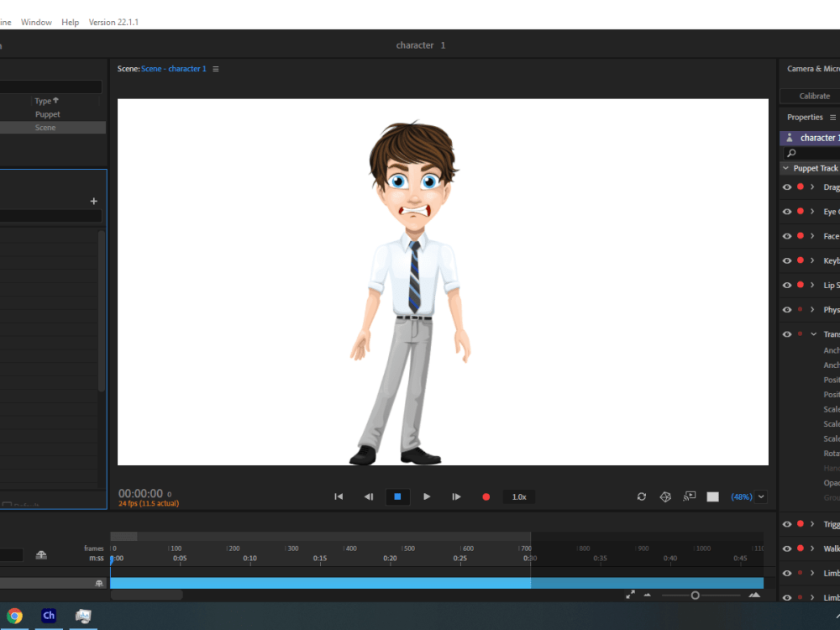Select the character puppet header in Properties
This screenshot has height=630, width=840.
810,138
